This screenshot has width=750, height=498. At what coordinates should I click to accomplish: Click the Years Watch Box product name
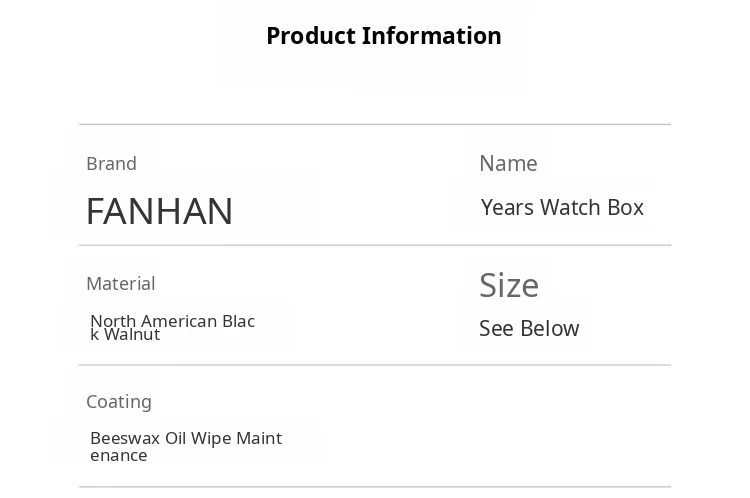pyautogui.click(x=562, y=207)
